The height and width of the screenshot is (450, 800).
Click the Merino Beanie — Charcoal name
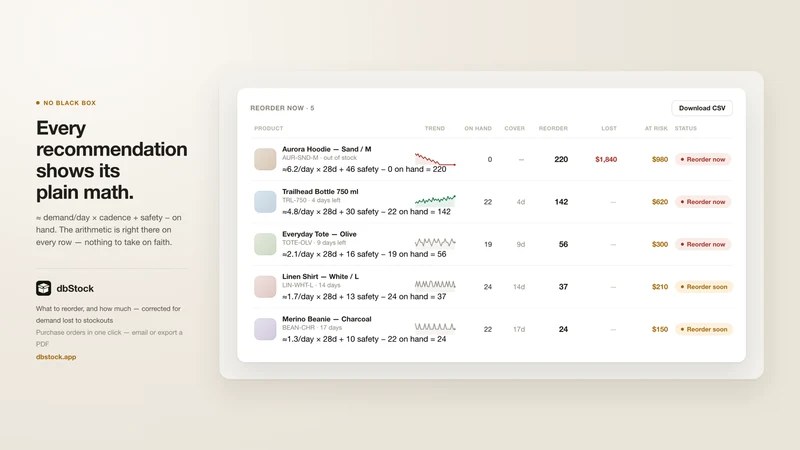(327, 319)
